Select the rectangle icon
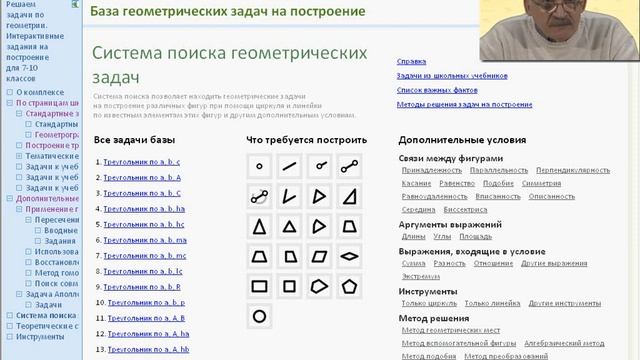The image size is (640, 360). 259,287
